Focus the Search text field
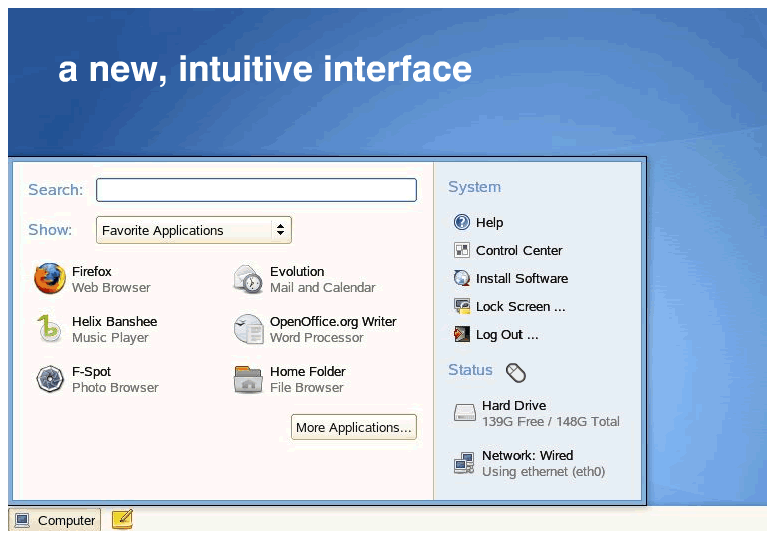 pos(256,190)
